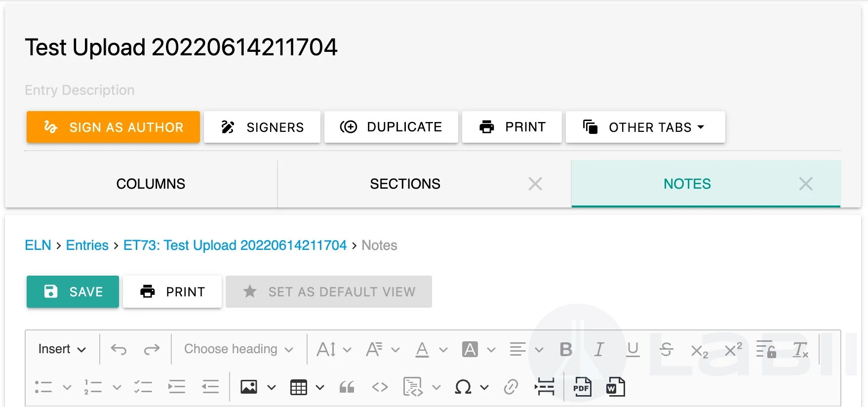Export notes to PDF
The height and width of the screenshot is (407, 868).
(x=582, y=387)
